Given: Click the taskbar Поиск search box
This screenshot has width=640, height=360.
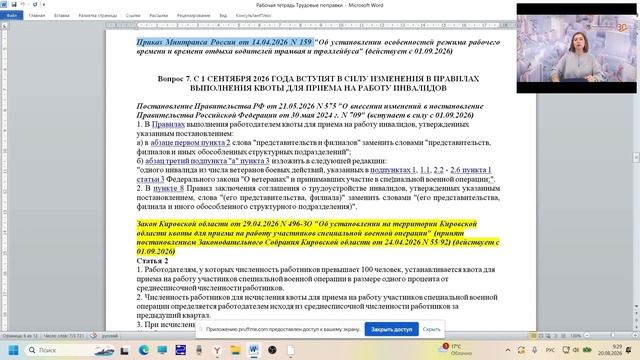Looking at the screenshot, I should point(70,350).
